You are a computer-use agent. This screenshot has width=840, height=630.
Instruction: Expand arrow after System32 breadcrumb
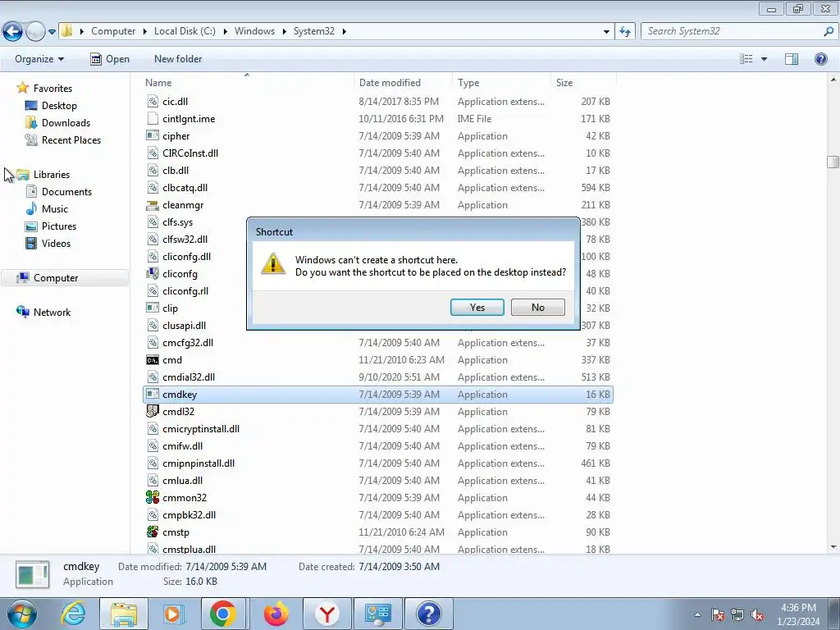pos(344,31)
